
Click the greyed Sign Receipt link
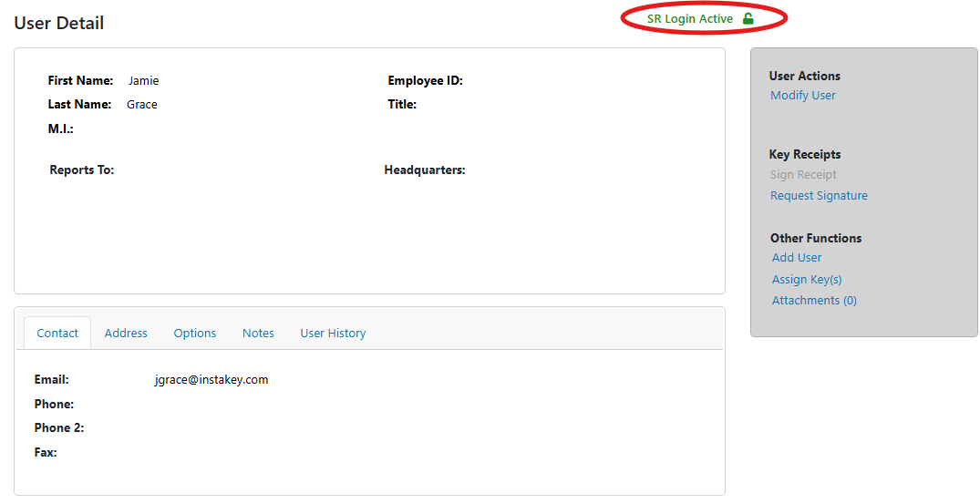[x=803, y=175]
